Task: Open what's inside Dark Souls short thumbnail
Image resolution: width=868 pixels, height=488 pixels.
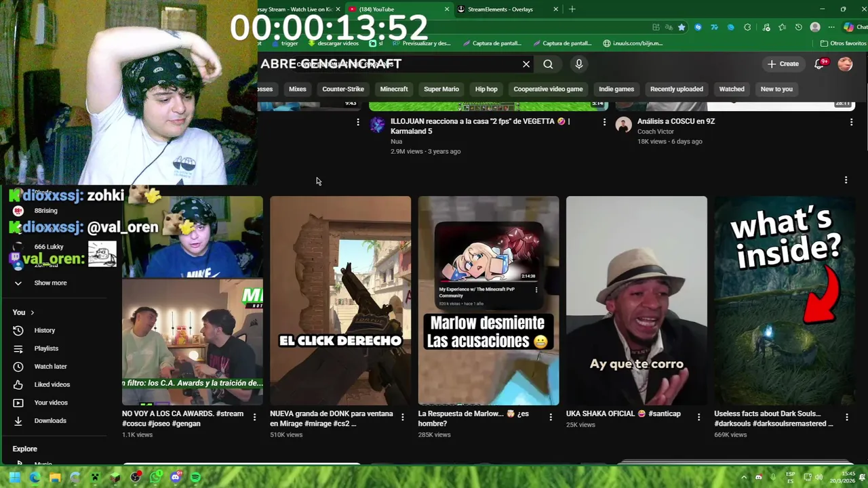Action: click(785, 301)
